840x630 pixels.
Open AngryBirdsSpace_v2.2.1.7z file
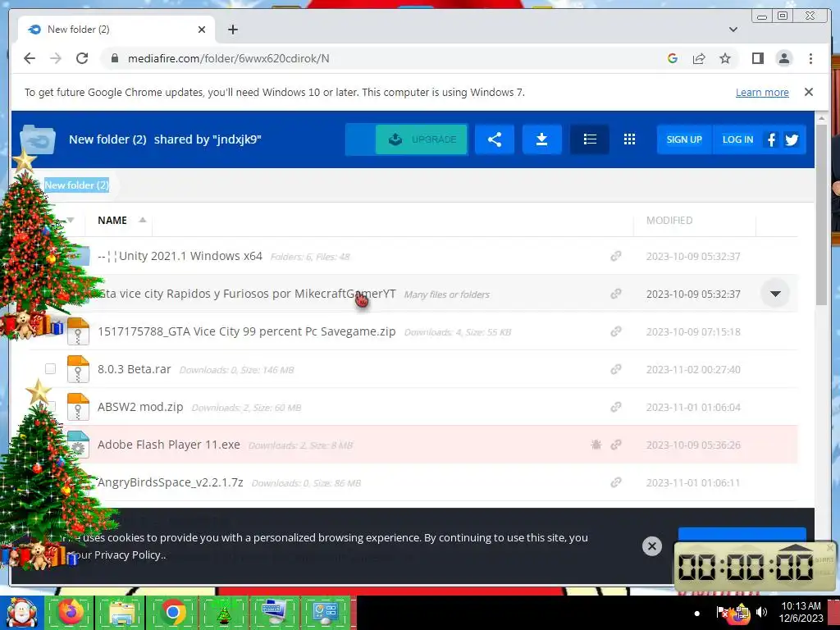pyautogui.click(x=171, y=482)
